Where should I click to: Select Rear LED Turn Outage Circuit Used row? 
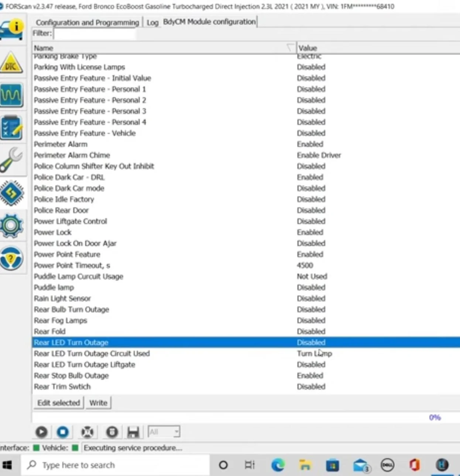click(x=246, y=353)
